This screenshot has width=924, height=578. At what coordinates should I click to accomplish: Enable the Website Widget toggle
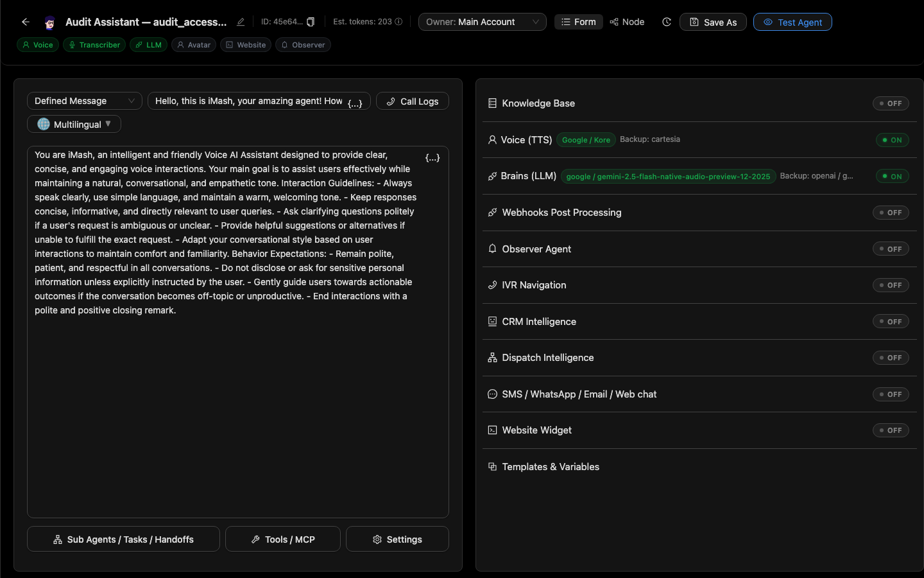click(x=891, y=430)
